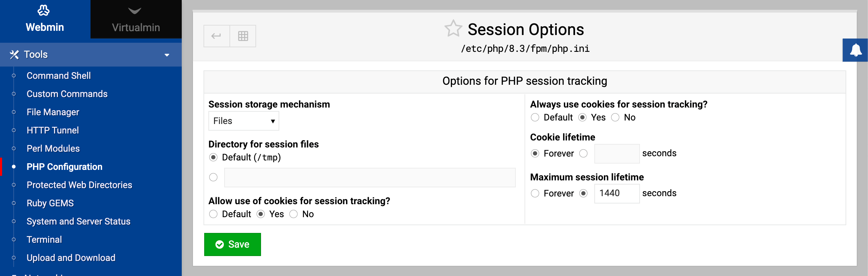868x276 pixels.
Task: Select Default for allow cookies tracking
Action: click(x=213, y=214)
